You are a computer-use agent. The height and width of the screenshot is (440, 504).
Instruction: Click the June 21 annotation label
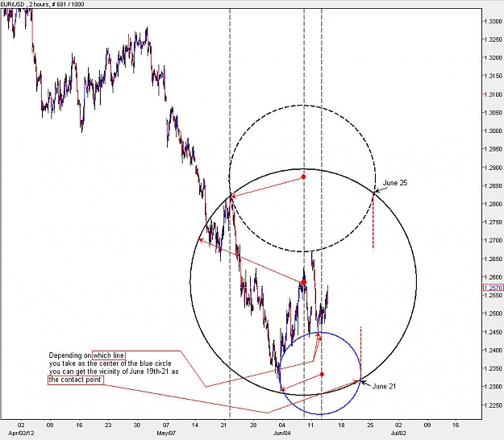pyautogui.click(x=384, y=386)
